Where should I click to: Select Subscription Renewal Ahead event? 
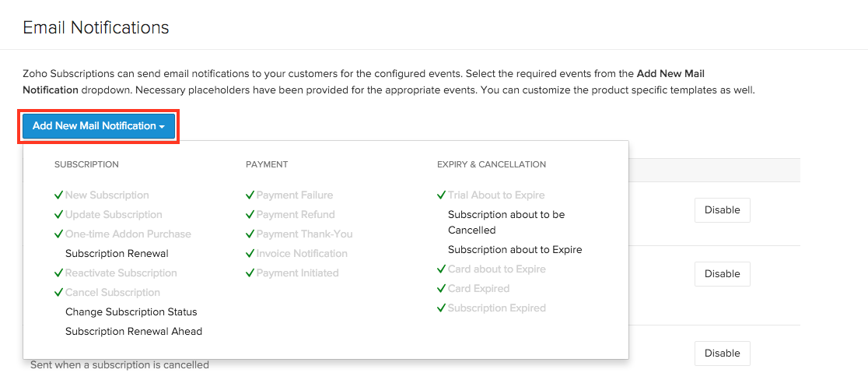(x=134, y=332)
